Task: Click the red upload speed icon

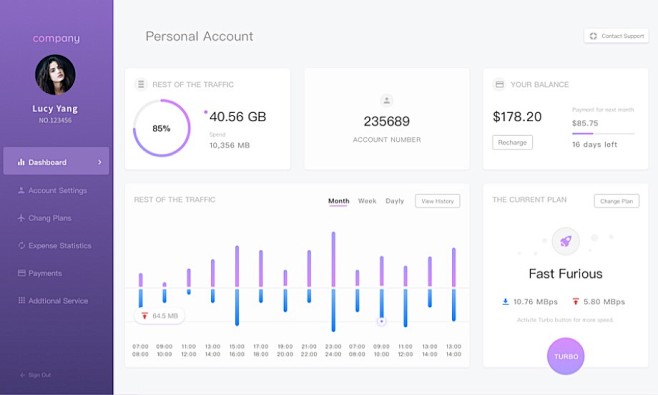Action: pyautogui.click(x=575, y=301)
